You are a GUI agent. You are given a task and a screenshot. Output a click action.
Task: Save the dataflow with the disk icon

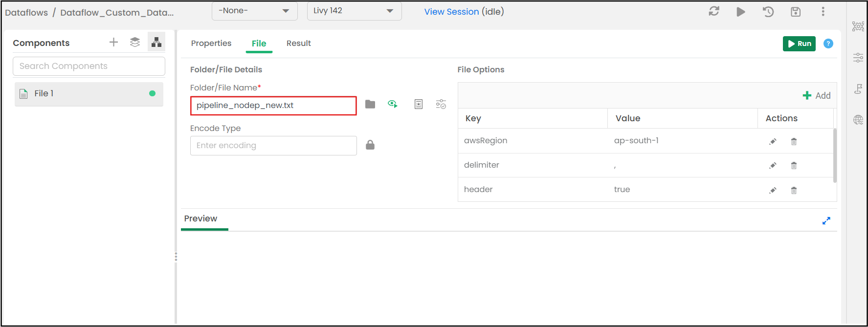[x=796, y=12]
